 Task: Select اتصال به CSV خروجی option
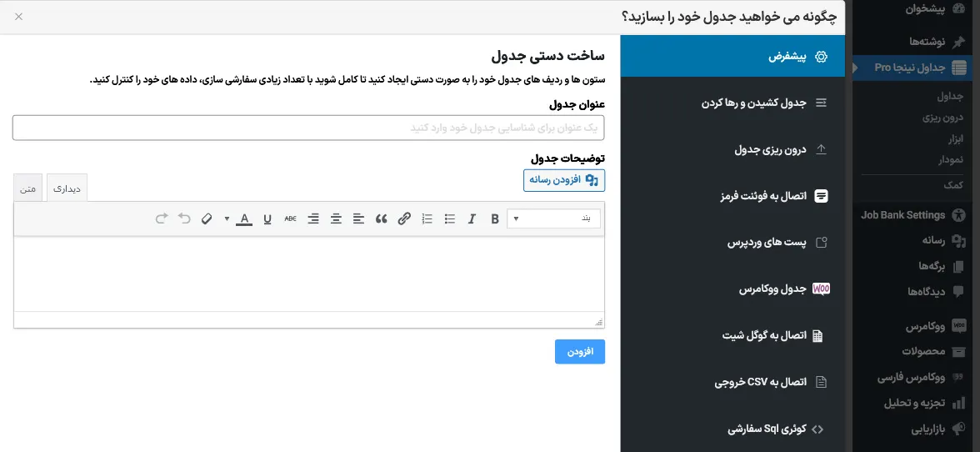(732, 382)
